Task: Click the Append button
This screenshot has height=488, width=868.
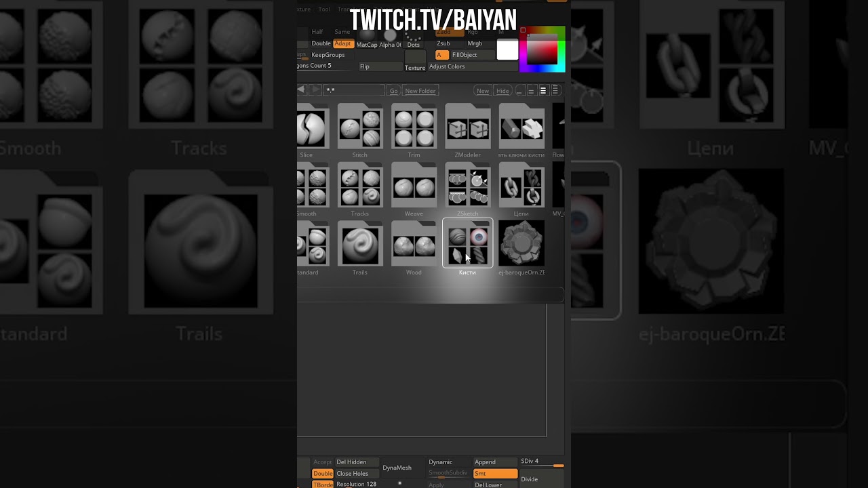Action: (495, 462)
